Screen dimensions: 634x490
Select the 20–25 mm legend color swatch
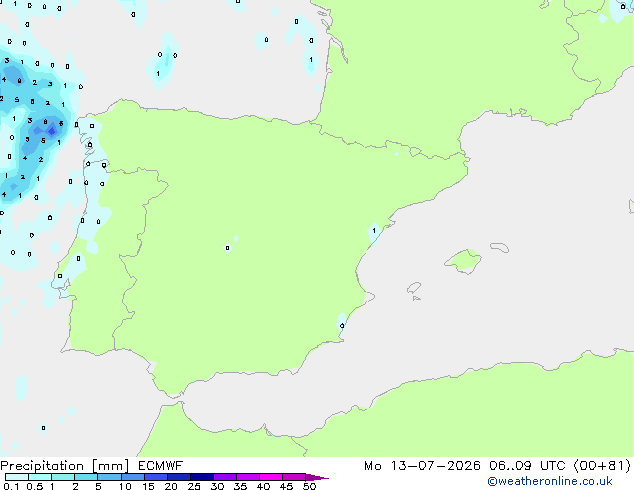(178, 477)
